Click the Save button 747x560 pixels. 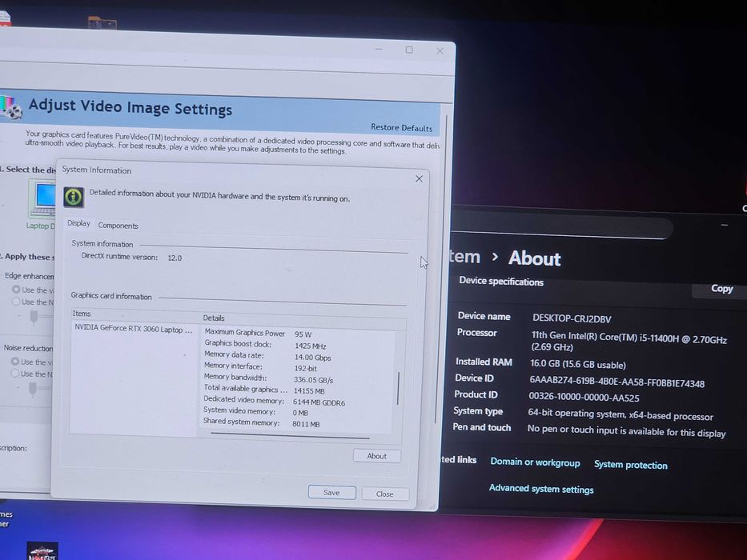331,492
